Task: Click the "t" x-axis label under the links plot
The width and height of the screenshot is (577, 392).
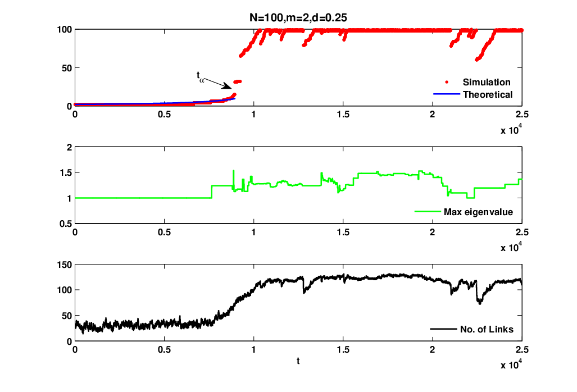Action: [x=298, y=361]
